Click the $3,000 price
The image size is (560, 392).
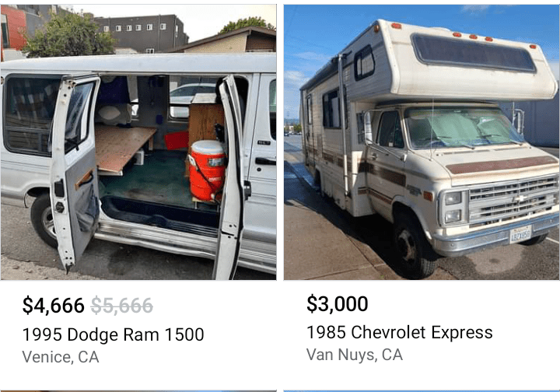point(337,304)
